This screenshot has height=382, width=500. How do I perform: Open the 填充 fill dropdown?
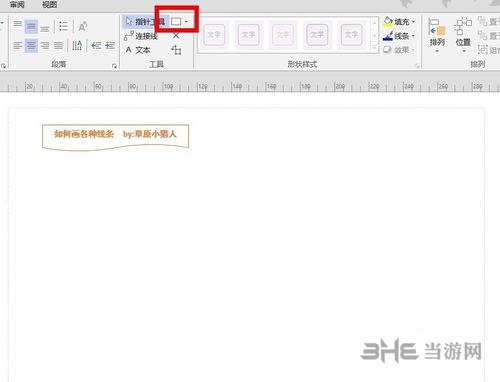pos(399,22)
